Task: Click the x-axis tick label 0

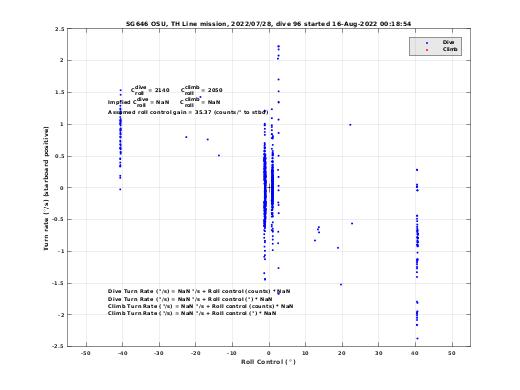Action: [269, 353]
